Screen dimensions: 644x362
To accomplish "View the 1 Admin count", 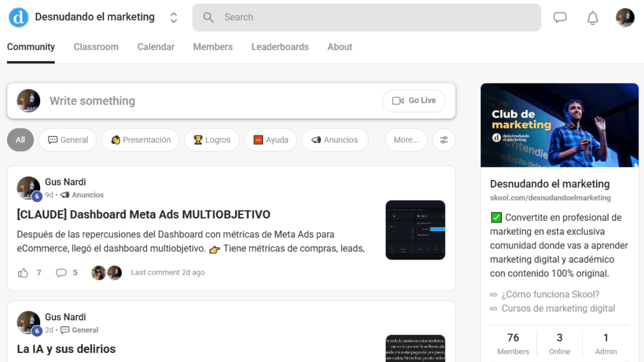I will pos(606,343).
